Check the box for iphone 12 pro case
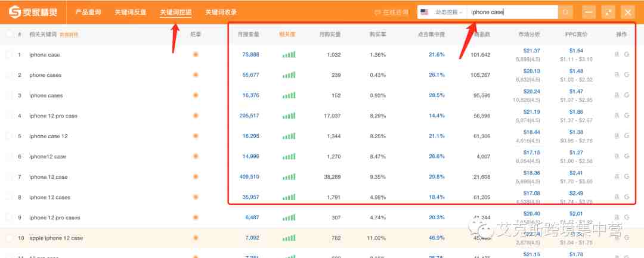The width and height of the screenshot is (644, 258). (x=9, y=116)
